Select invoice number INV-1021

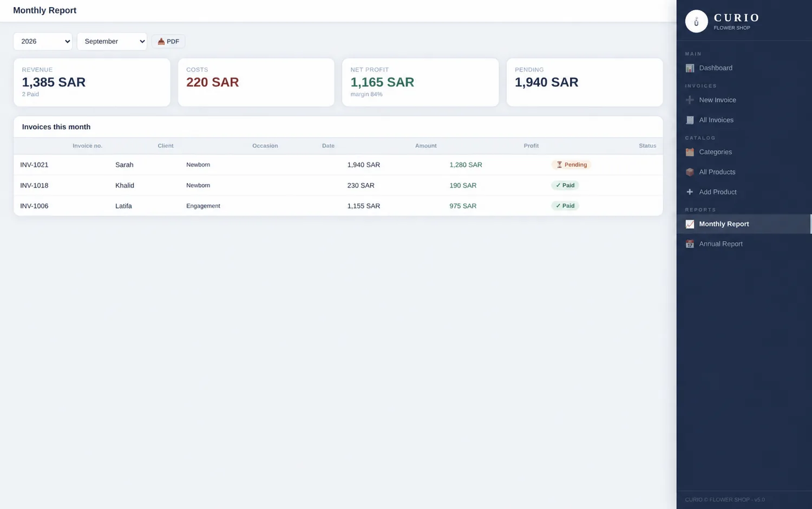[x=34, y=165]
